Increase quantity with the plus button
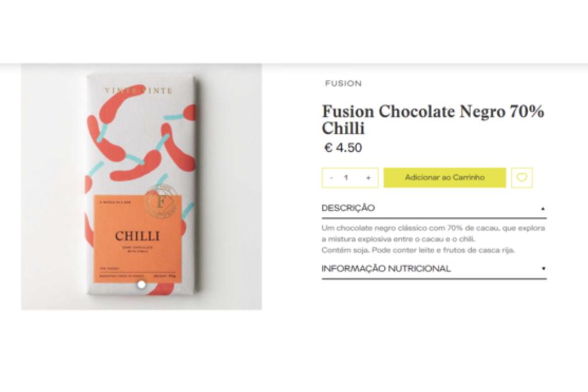 [x=368, y=178]
